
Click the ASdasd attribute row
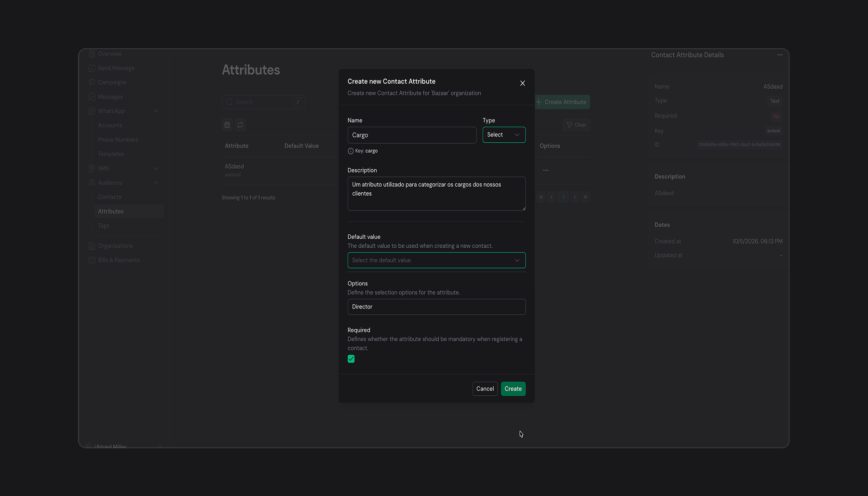[x=280, y=170]
